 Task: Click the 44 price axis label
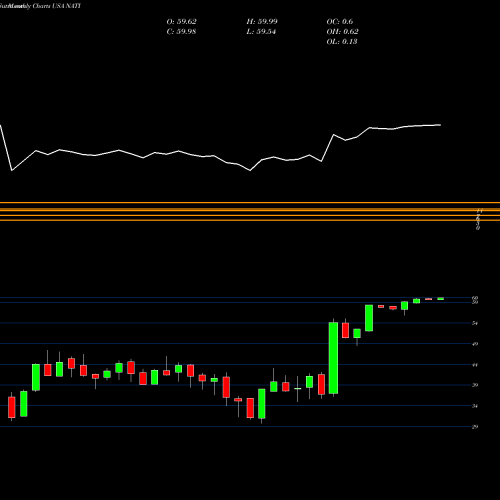[x=475, y=365]
